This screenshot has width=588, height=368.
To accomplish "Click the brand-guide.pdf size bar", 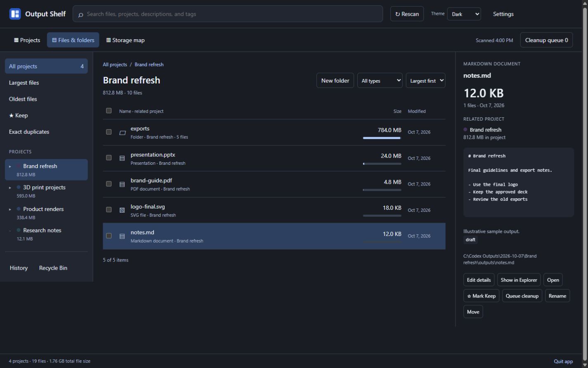I will pos(382,190).
